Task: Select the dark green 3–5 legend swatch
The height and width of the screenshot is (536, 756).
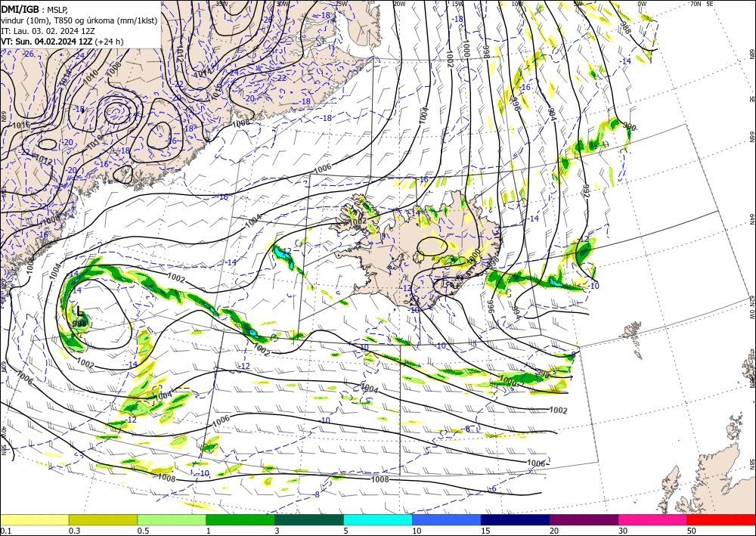Action: coord(309,519)
